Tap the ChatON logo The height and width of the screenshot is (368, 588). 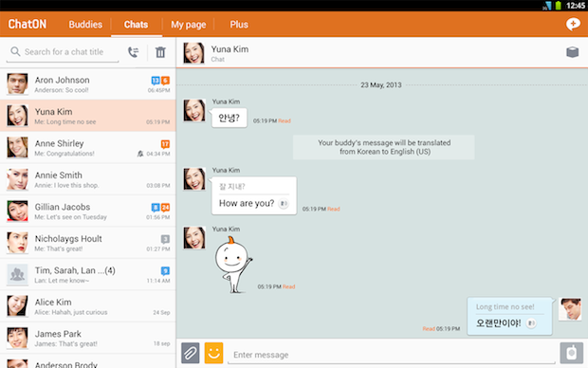pos(28,25)
